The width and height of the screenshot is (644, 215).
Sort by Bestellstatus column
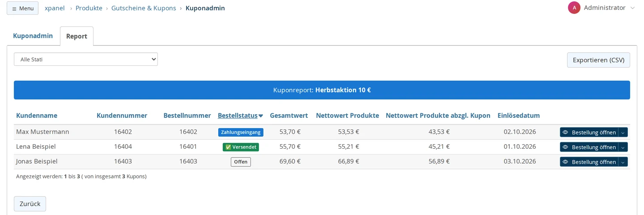[x=237, y=116]
